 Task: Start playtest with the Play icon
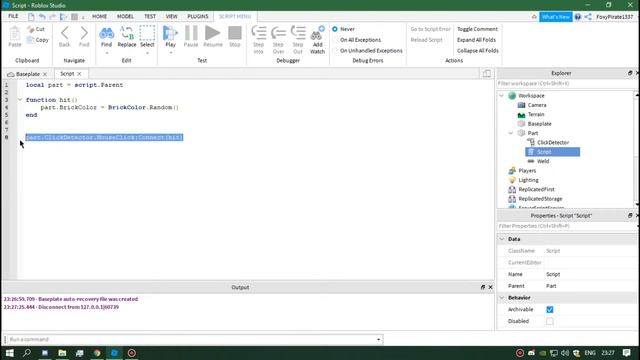[170, 33]
